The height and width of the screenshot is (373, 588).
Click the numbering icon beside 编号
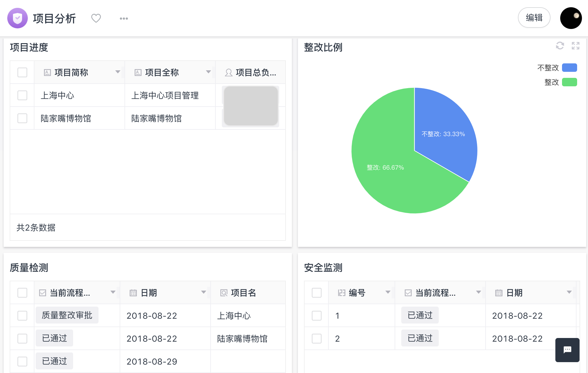[342, 293]
